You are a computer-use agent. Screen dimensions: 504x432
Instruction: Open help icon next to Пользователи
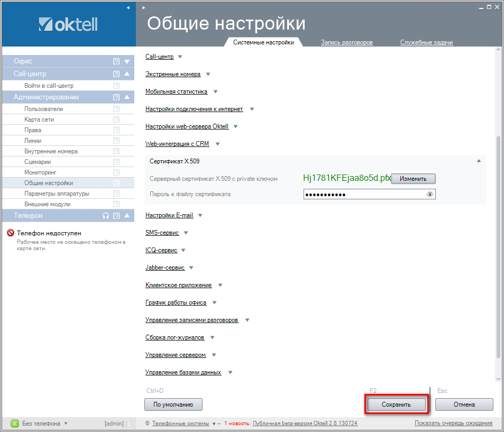[x=116, y=109]
